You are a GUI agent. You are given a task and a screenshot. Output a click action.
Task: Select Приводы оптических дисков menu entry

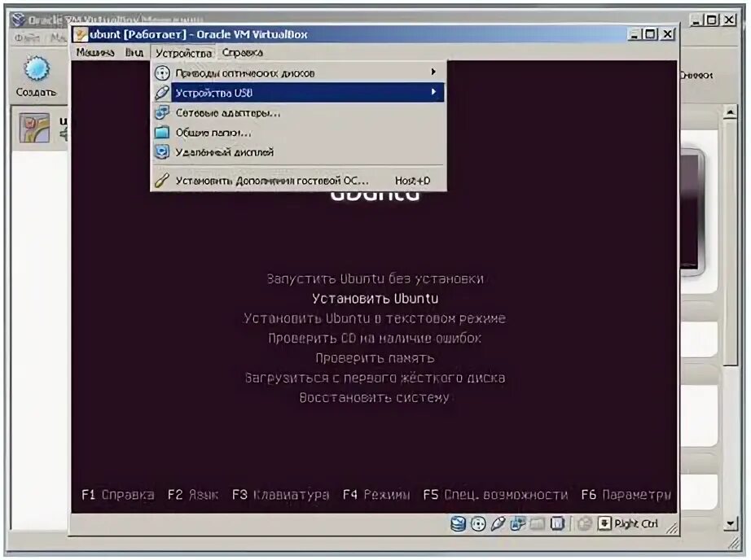[298, 72]
